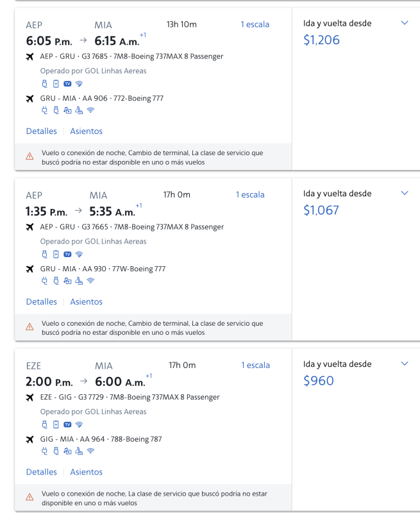Click the power outlet icon on flight AA 930
This screenshot has height=513, width=420.
[x=45, y=281]
